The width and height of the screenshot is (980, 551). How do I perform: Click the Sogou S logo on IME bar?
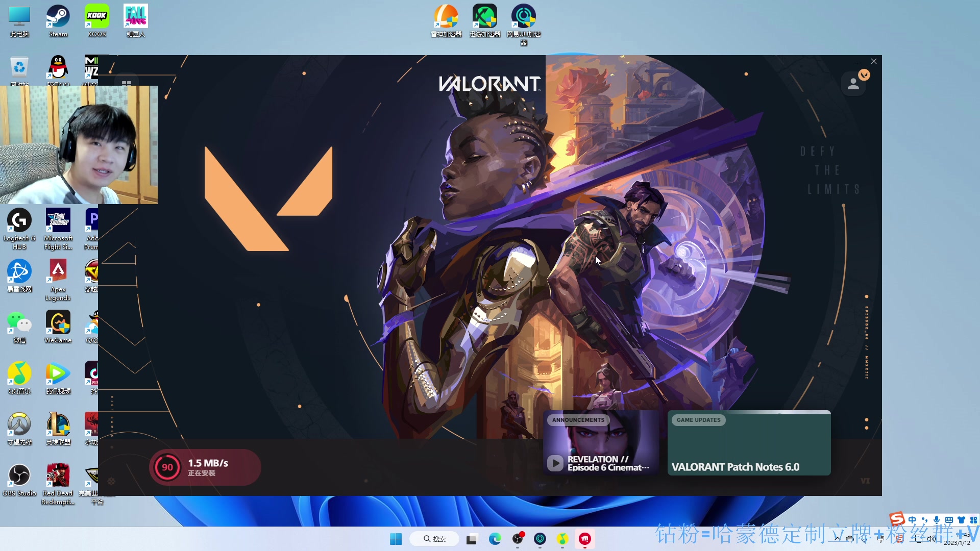[x=897, y=519]
